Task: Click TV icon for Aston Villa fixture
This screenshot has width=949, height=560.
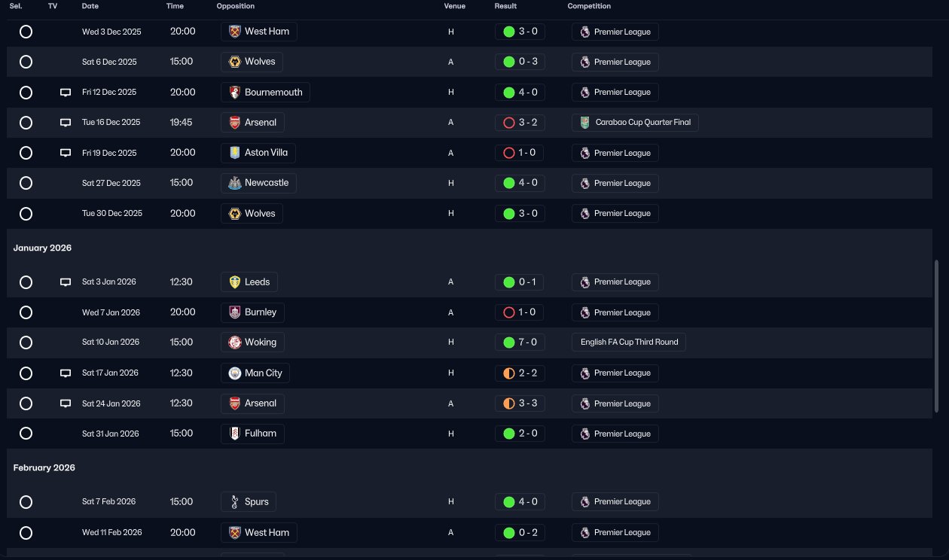Action: (66, 153)
